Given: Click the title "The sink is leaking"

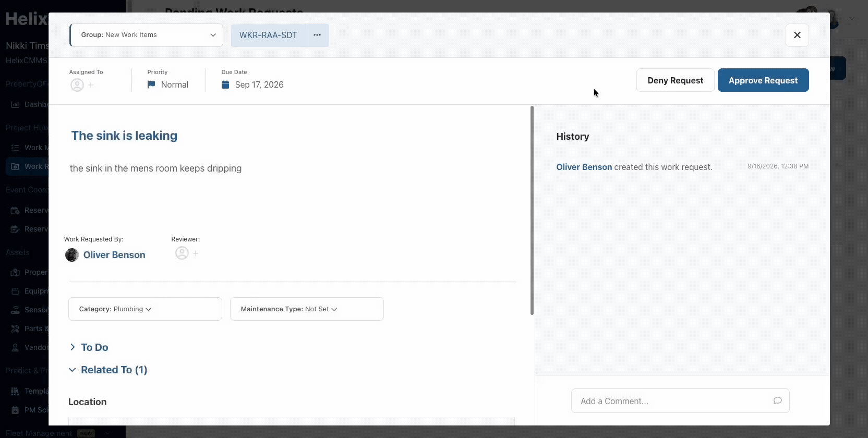Looking at the screenshot, I should tap(124, 136).
